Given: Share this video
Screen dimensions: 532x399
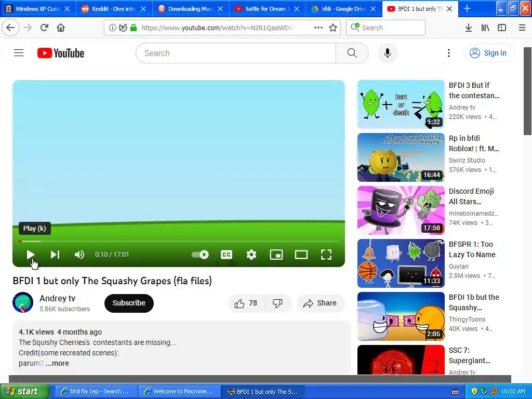Looking at the screenshot, I should [320, 303].
